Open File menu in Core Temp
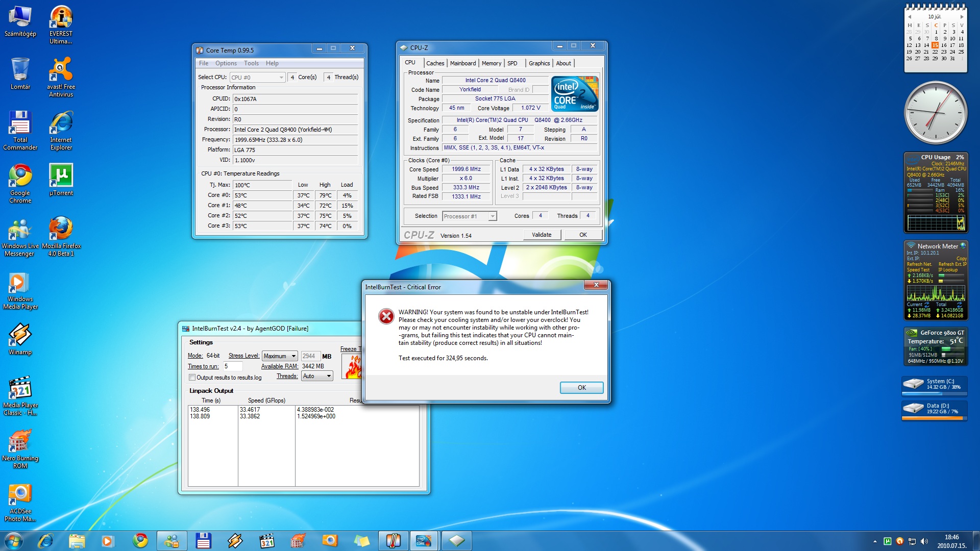Image resolution: width=980 pixels, height=551 pixels. click(204, 63)
